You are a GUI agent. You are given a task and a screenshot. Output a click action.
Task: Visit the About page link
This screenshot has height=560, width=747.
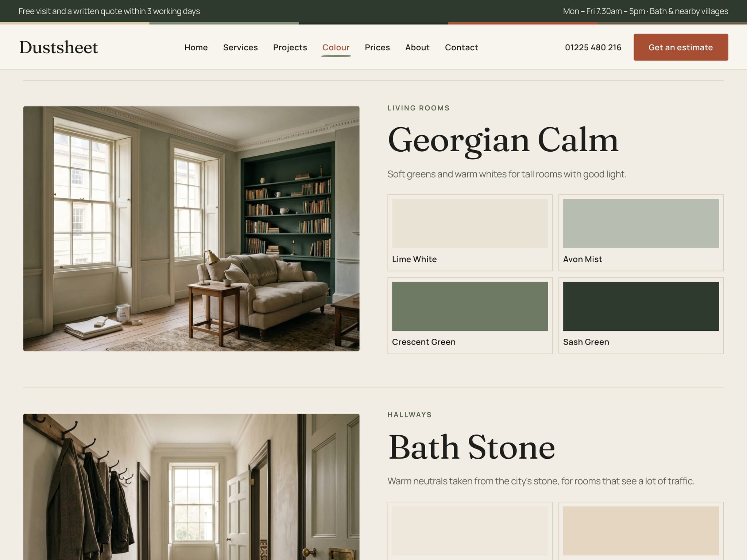[417, 47]
